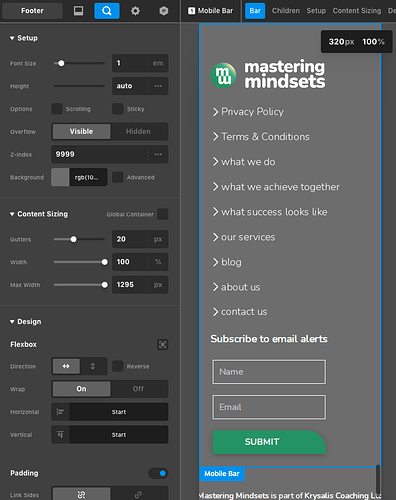Enable the Sticky checkbox
396x500 pixels.
pyautogui.click(x=118, y=109)
